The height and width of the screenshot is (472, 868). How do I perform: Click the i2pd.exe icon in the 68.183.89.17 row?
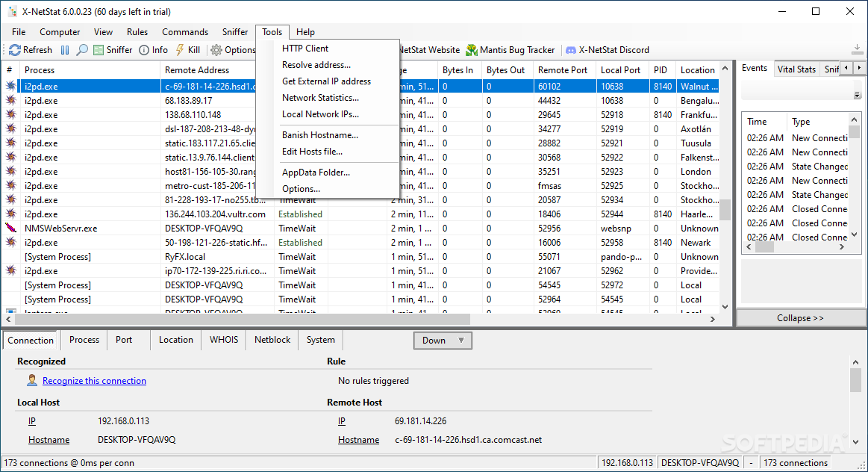click(10, 100)
